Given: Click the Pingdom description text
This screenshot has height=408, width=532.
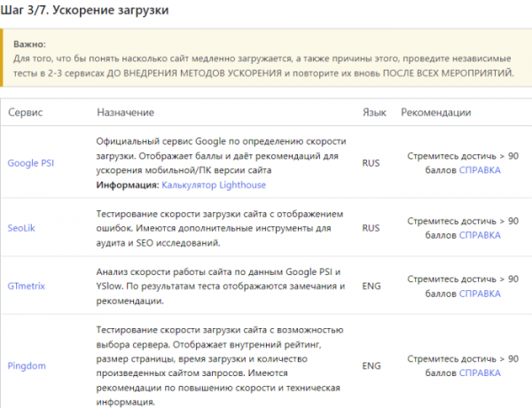Looking at the screenshot, I should tap(220, 366).
